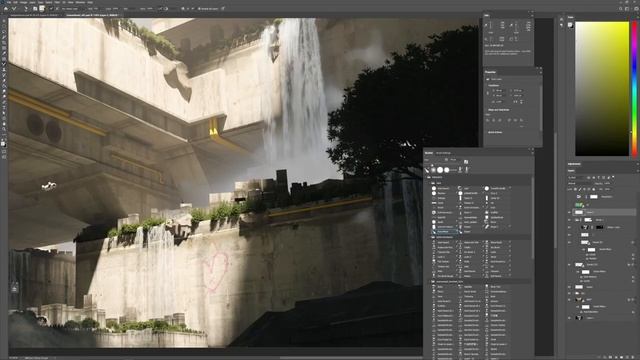Toggle lock image pixels brush icon in the Layers panel

[580, 189]
